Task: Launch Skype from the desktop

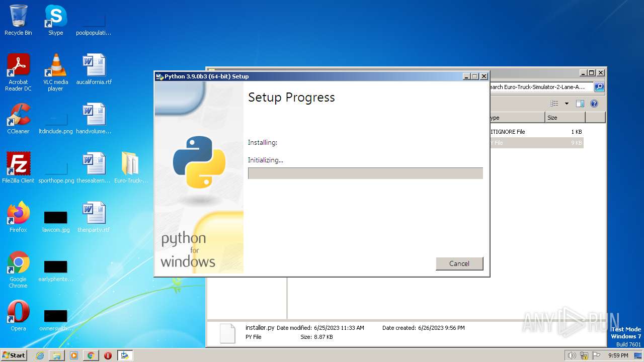Action: 55,20
